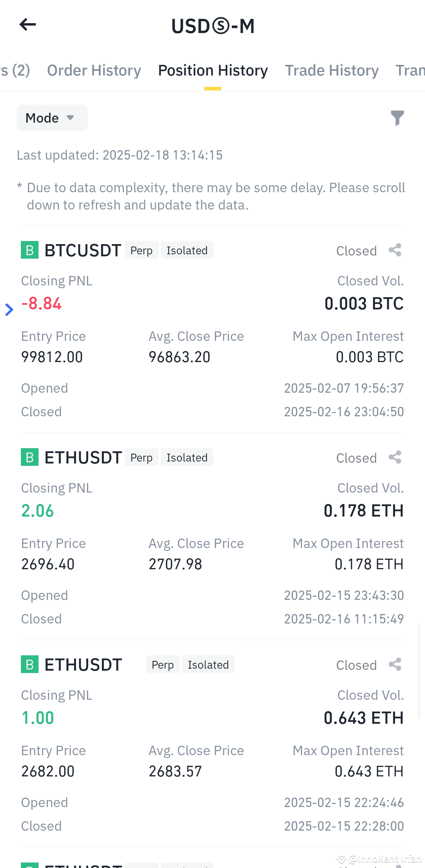Tap the Perp tag on BTCUSDT

[x=142, y=250]
